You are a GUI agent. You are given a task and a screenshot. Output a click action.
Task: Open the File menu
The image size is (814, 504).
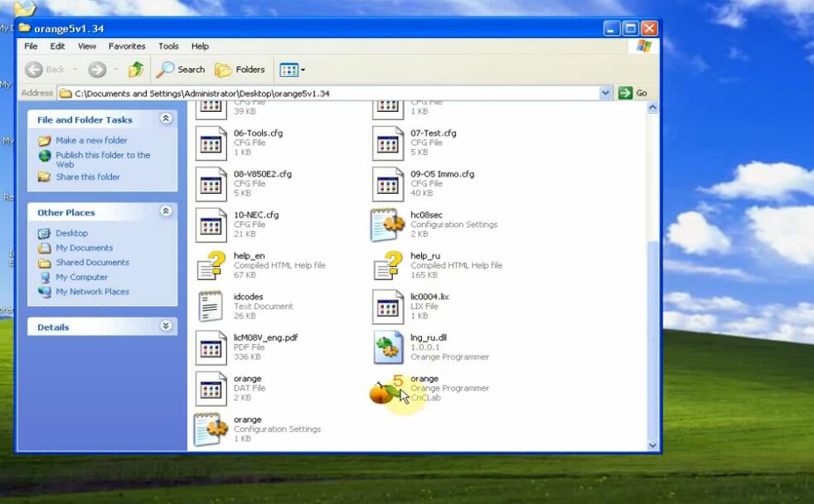[x=31, y=46]
